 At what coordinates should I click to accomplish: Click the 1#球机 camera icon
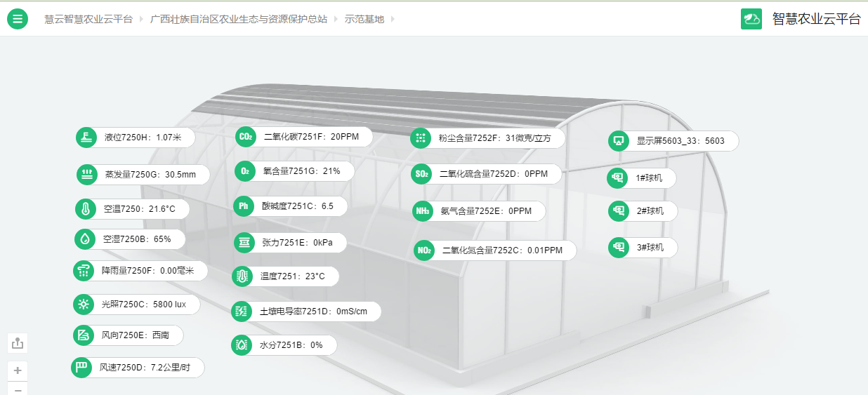618,178
